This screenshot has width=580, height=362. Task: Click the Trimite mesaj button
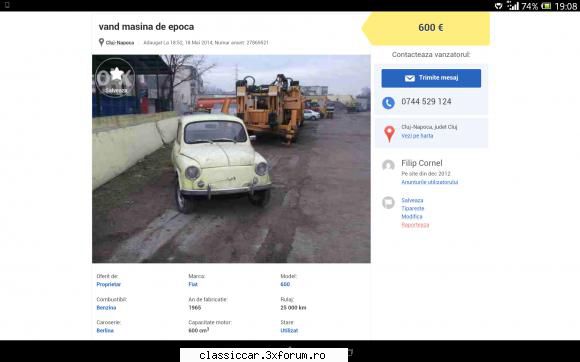[x=431, y=78]
